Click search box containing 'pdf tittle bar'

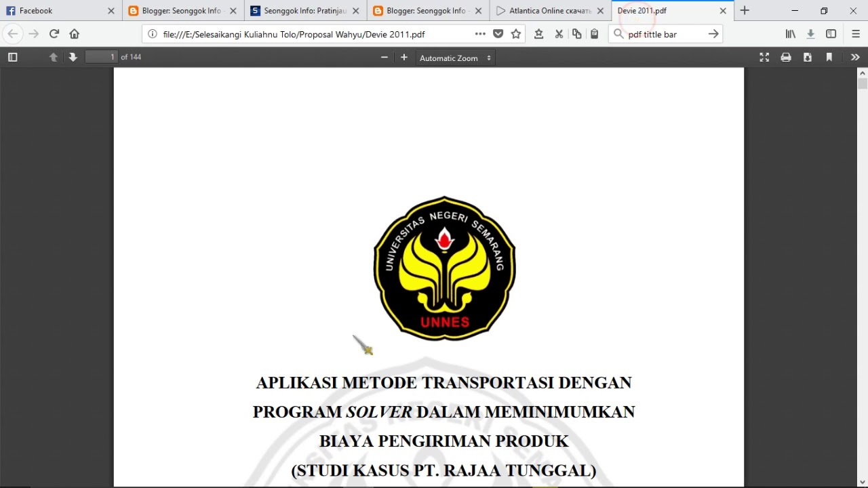click(665, 34)
